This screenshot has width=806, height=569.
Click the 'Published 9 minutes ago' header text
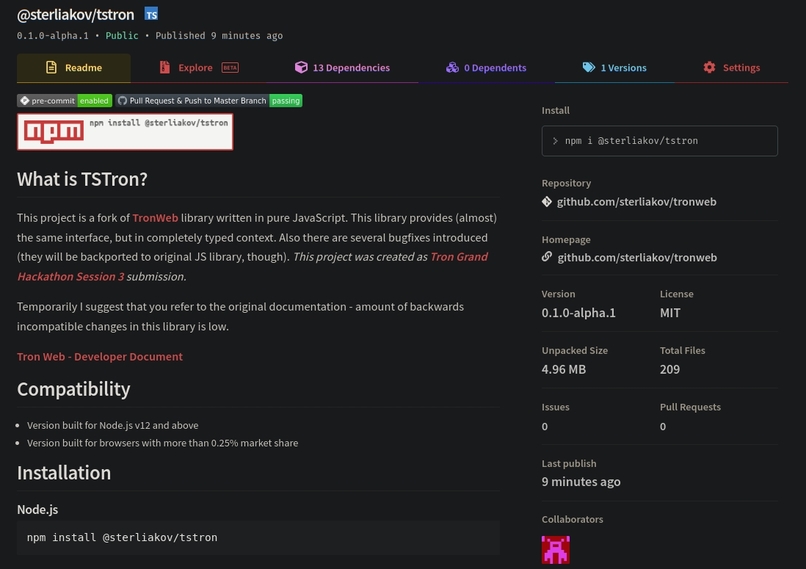pos(219,35)
